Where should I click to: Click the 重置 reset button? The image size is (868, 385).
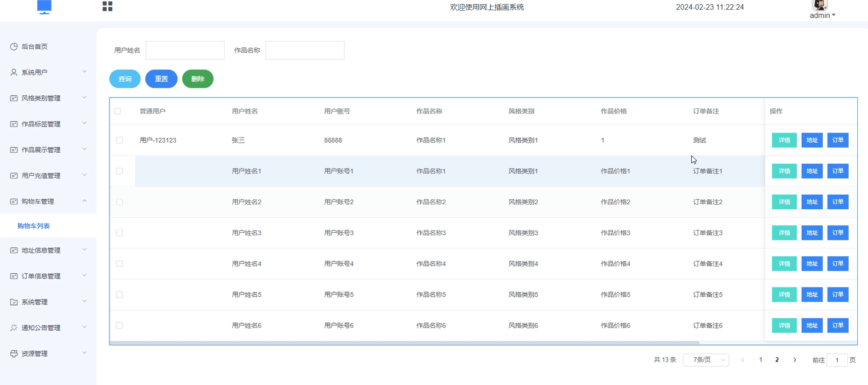(x=161, y=79)
